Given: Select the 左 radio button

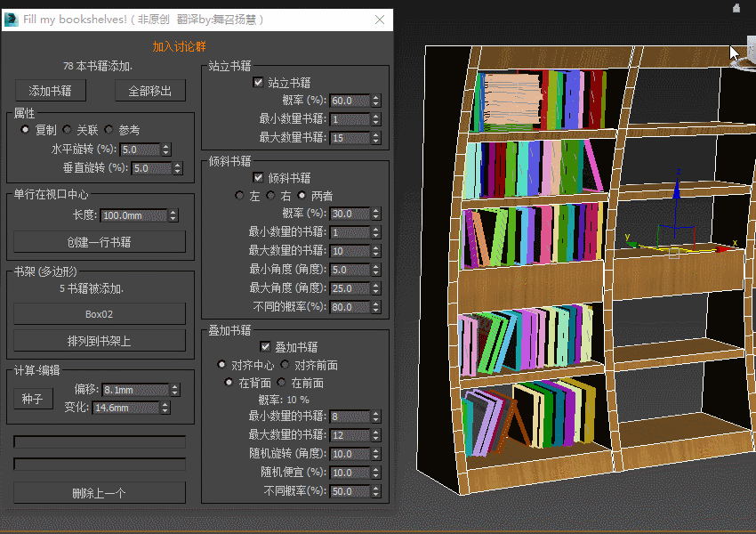Looking at the screenshot, I should coord(237,195).
